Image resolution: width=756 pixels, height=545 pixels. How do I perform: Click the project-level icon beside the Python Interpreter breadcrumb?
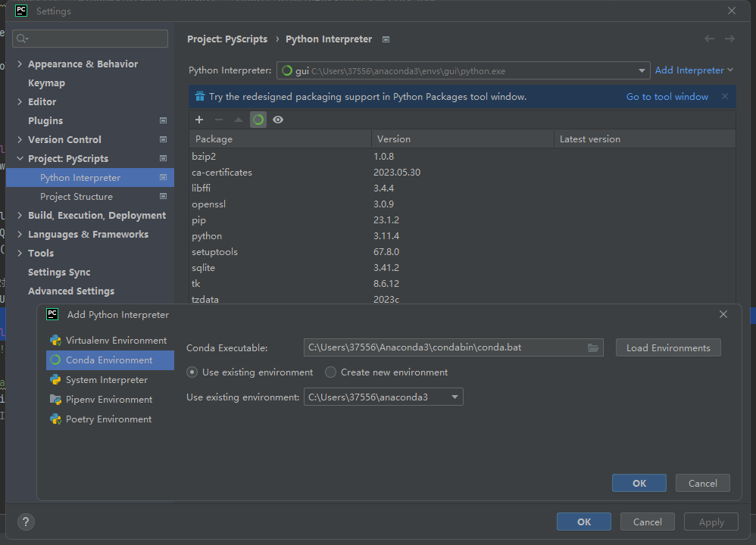[x=386, y=39]
